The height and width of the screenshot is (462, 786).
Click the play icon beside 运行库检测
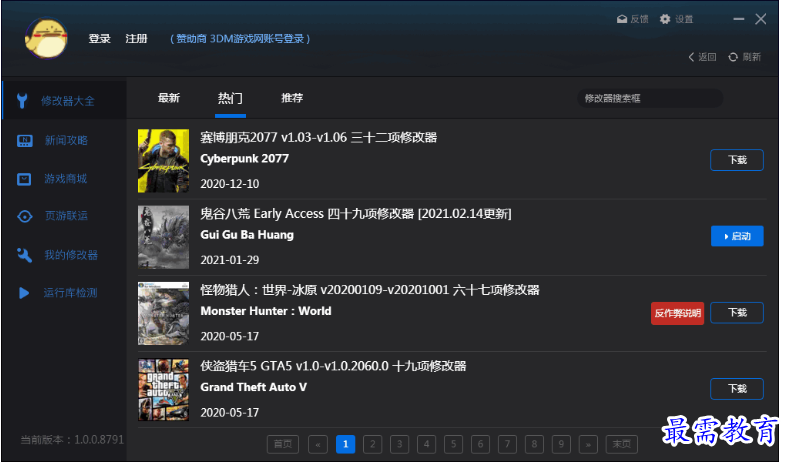click(x=24, y=293)
